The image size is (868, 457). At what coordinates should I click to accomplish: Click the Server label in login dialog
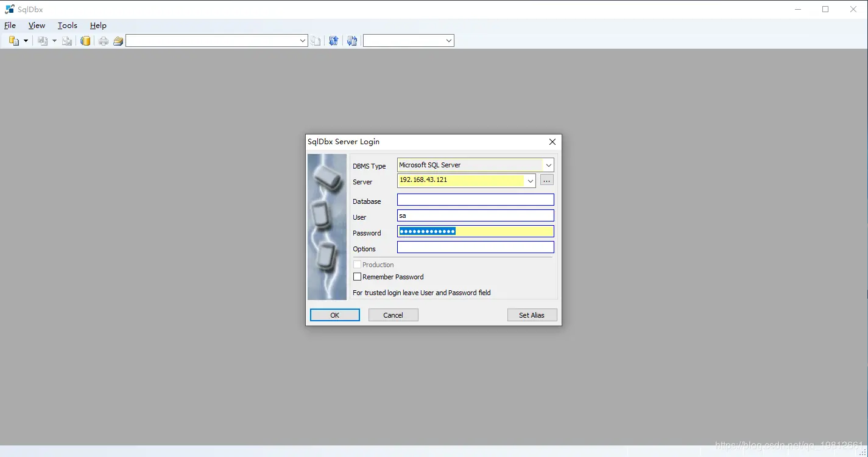pos(362,182)
